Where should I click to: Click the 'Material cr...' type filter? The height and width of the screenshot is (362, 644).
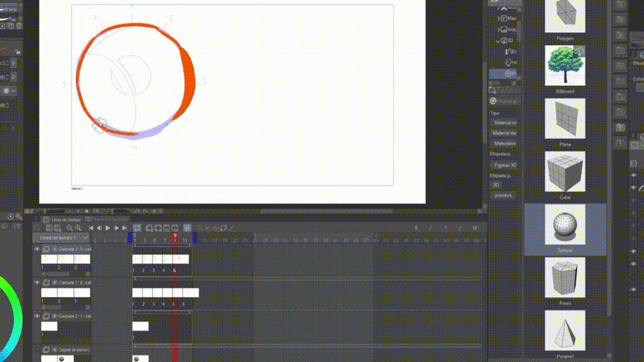[x=506, y=123]
